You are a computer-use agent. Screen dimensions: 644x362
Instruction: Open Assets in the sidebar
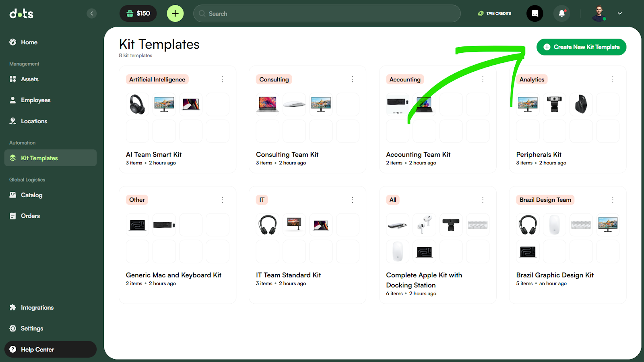(50, 79)
